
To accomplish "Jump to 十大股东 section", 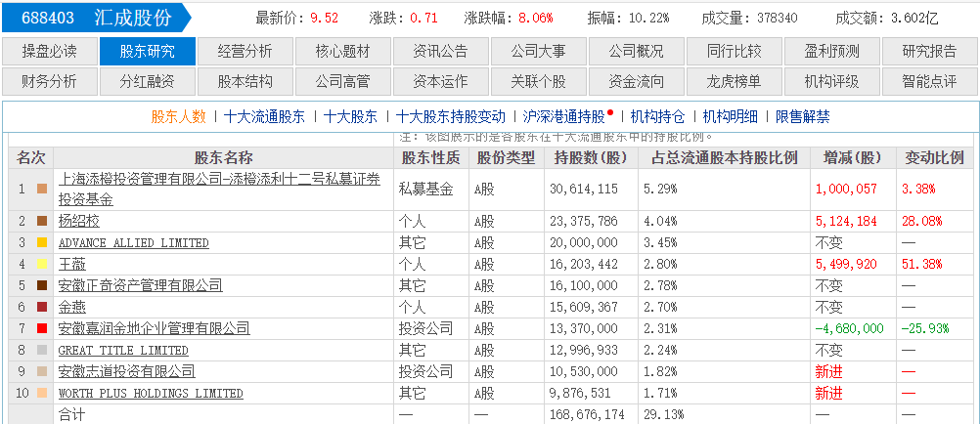I will click(350, 116).
